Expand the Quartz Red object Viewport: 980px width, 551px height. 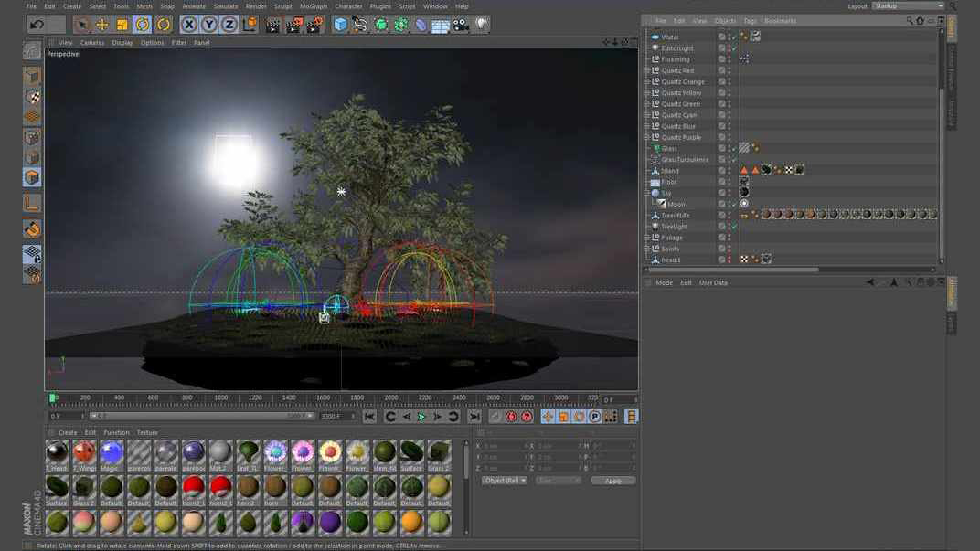click(646, 70)
